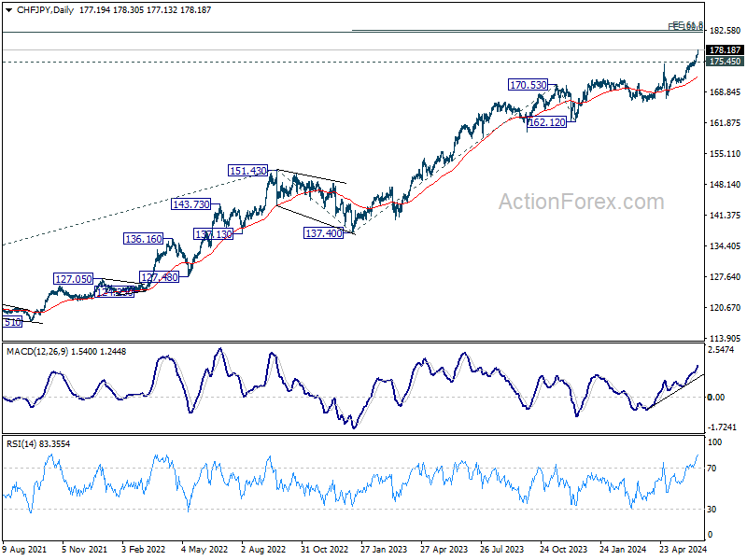Click the 136.160 price label

pos(143,239)
